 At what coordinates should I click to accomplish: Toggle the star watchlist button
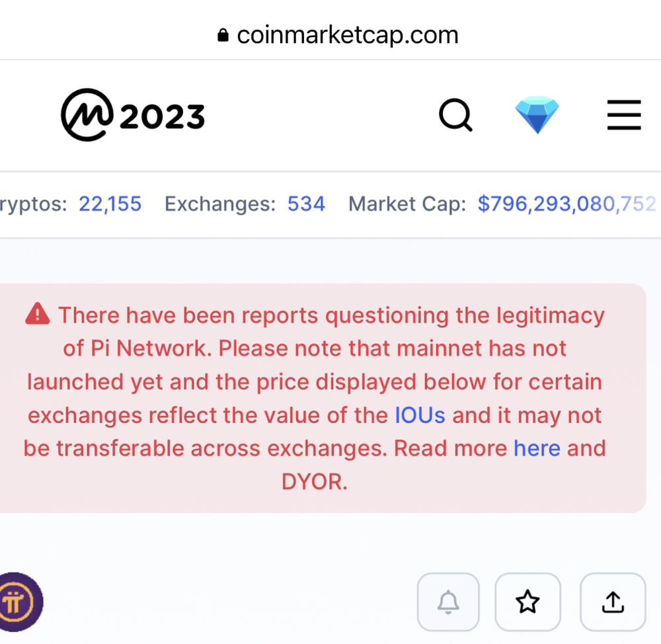click(x=527, y=602)
